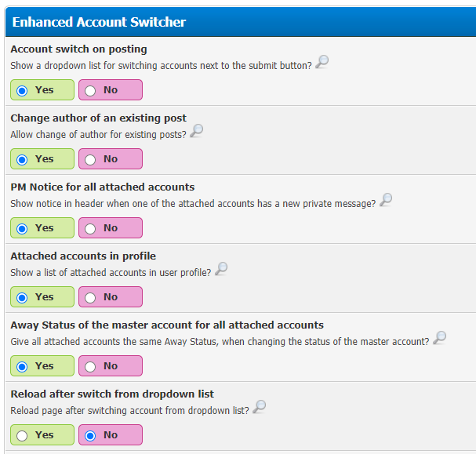The image size is (476, 454).
Task: Select No for Reload after switch setting
Action: [111, 434]
